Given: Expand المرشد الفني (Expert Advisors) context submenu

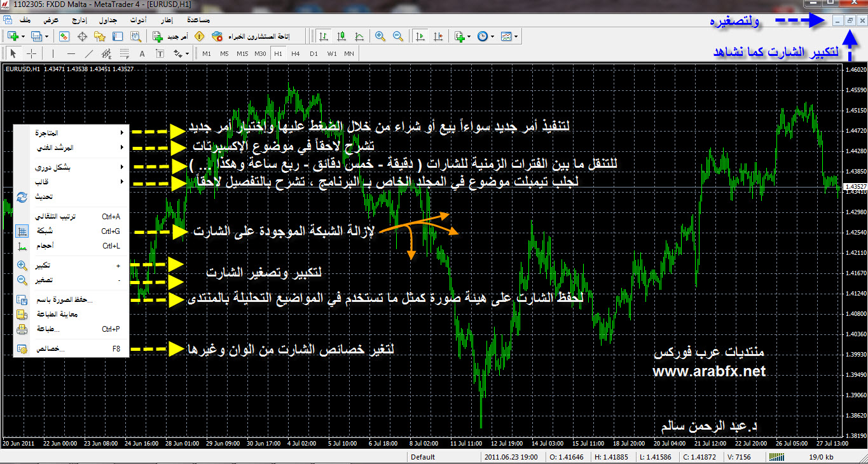Looking at the screenshot, I should pos(71,147).
